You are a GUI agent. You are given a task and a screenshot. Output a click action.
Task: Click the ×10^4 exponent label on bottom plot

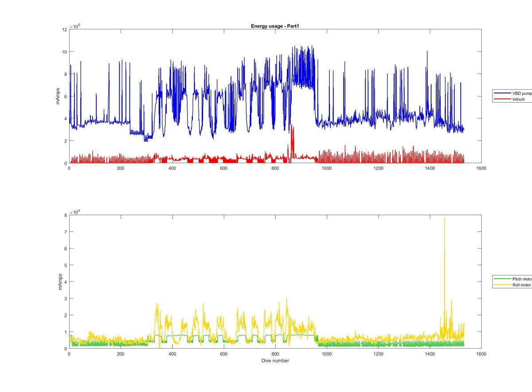click(x=74, y=212)
